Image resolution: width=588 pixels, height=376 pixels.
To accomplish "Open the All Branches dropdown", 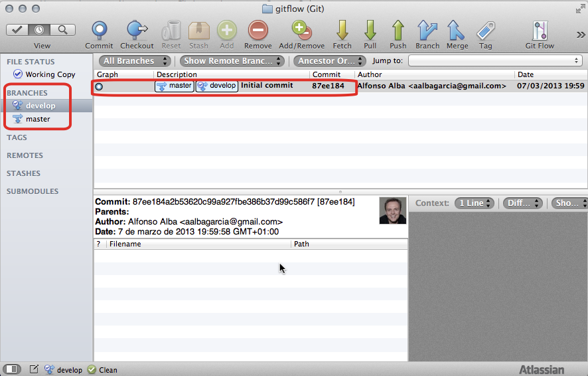I will (133, 61).
